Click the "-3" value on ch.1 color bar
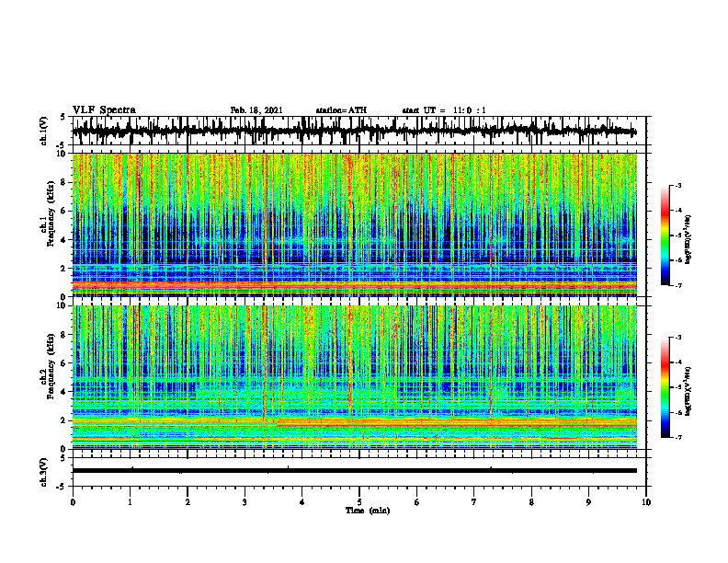 (677, 186)
